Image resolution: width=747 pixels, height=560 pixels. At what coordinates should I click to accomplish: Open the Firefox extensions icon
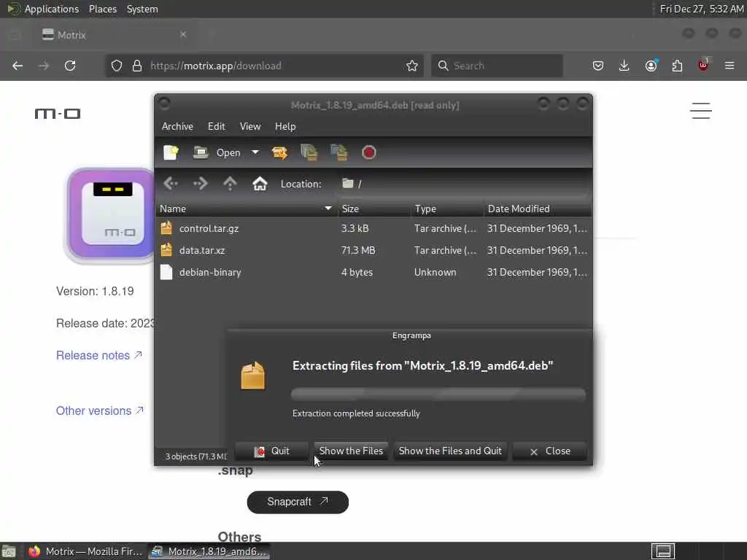(677, 66)
